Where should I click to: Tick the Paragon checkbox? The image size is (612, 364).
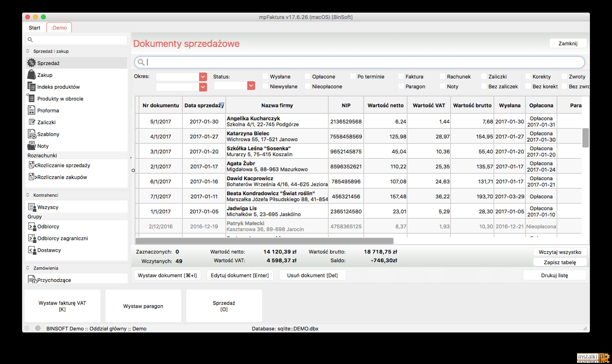pyautogui.click(x=401, y=86)
